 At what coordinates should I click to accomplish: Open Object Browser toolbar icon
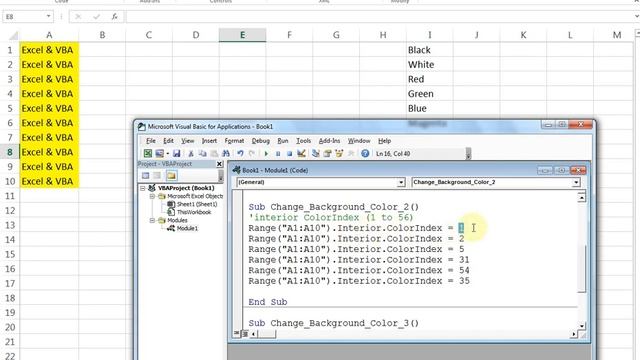[x=339, y=153]
